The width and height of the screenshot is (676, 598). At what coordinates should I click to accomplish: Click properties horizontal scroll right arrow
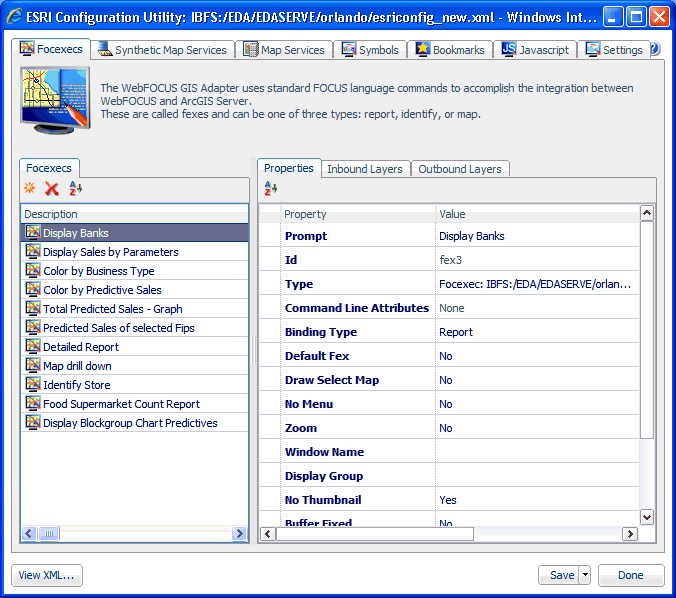[x=630, y=534]
